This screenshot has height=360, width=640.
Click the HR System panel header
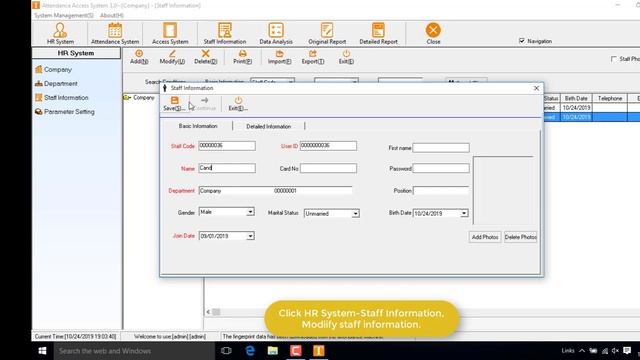76,53
